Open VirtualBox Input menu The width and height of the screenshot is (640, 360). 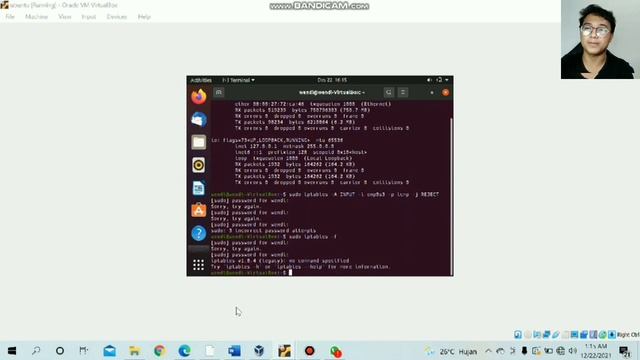89,17
